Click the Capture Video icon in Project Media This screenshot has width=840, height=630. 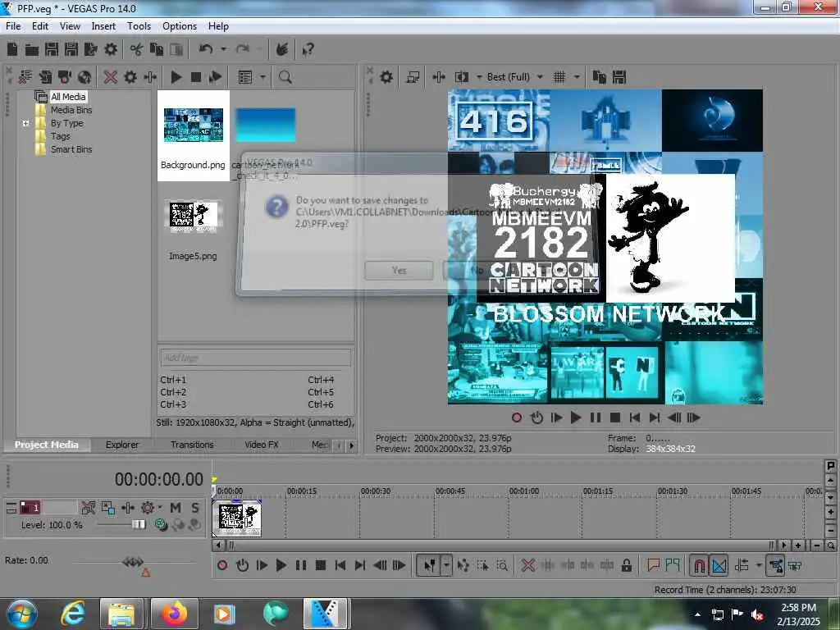pyautogui.click(x=64, y=77)
